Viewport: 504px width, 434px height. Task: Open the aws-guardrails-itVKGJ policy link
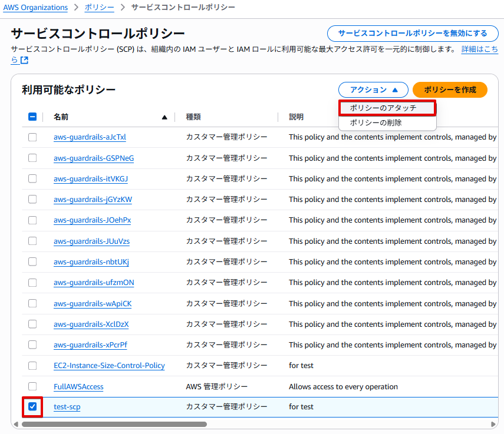pyautogui.click(x=91, y=179)
